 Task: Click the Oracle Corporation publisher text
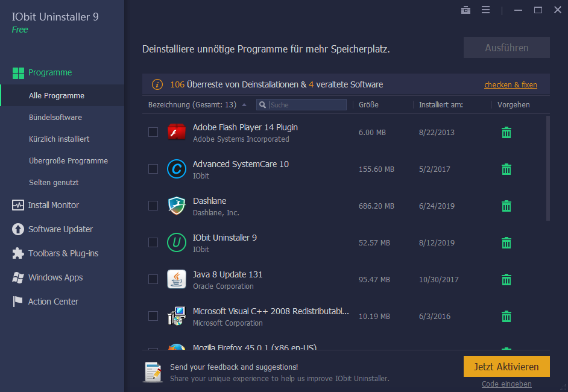point(223,286)
